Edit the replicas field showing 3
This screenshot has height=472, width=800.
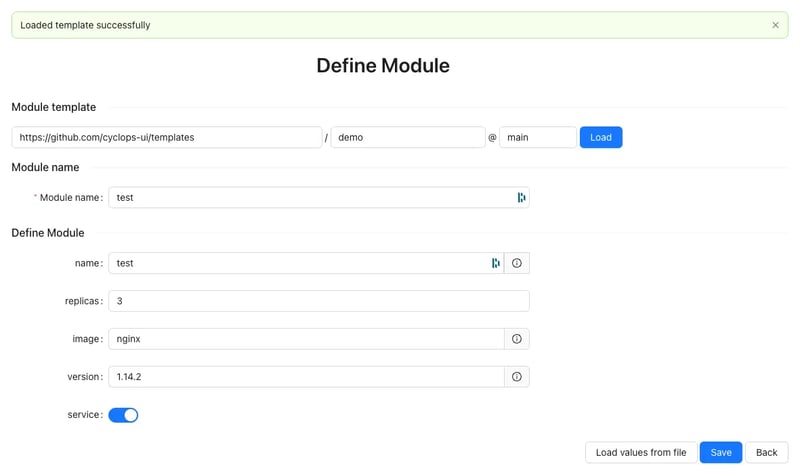coord(318,301)
